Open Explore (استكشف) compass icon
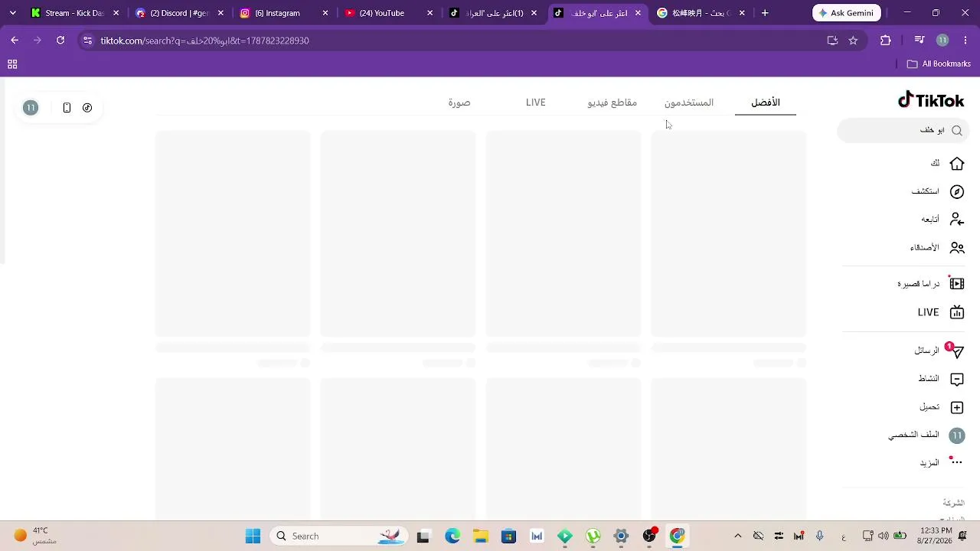980x551 pixels. click(x=956, y=191)
